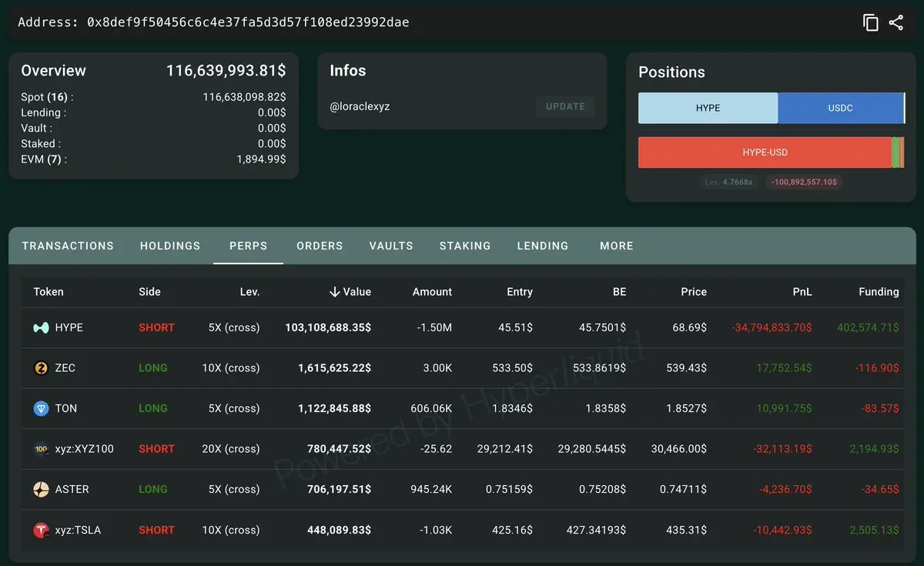Sort by the Funding column header

tap(879, 292)
